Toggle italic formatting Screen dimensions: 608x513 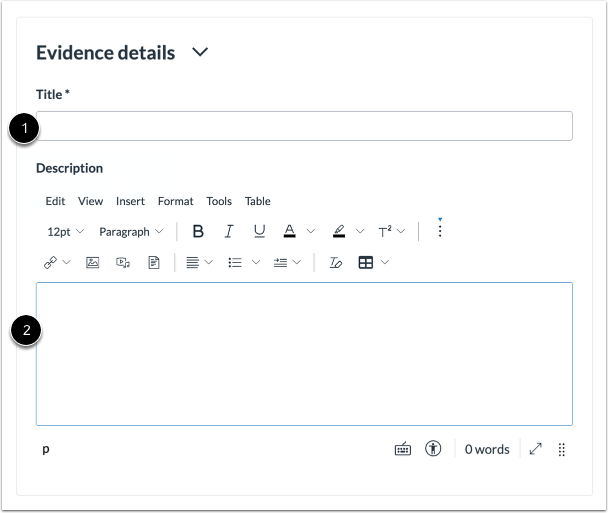pos(229,231)
